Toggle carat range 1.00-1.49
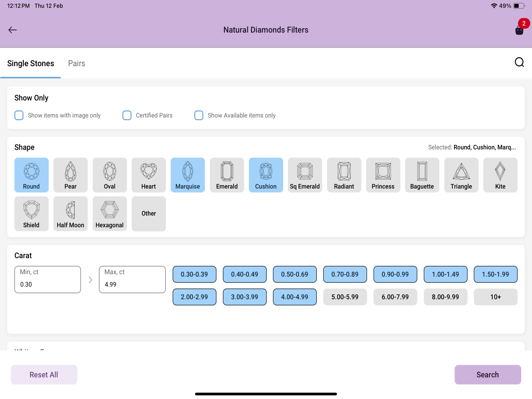The width and height of the screenshot is (532, 399). [445, 274]
